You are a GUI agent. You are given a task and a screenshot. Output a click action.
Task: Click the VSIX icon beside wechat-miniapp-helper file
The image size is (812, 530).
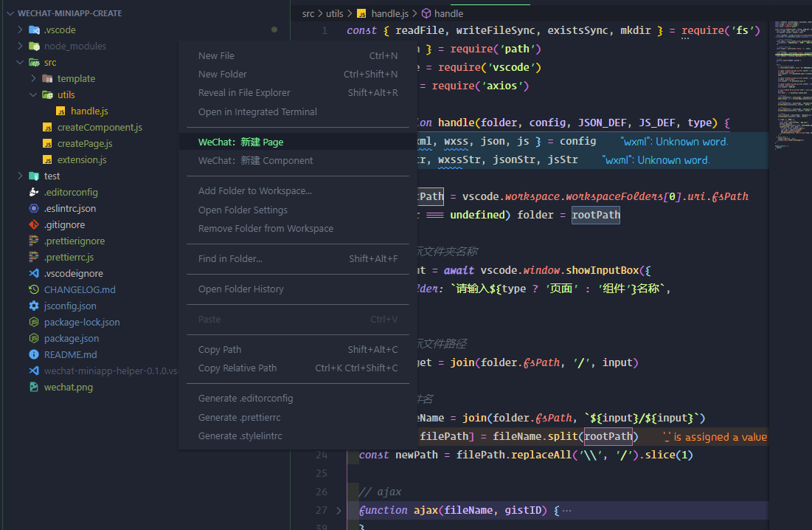[34, 371]
